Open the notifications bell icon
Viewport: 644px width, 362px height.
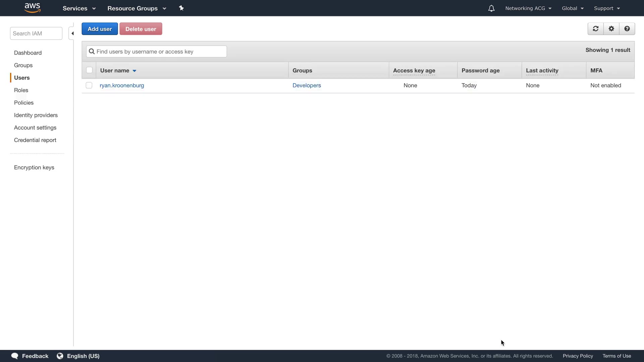(x=491, y=8)
